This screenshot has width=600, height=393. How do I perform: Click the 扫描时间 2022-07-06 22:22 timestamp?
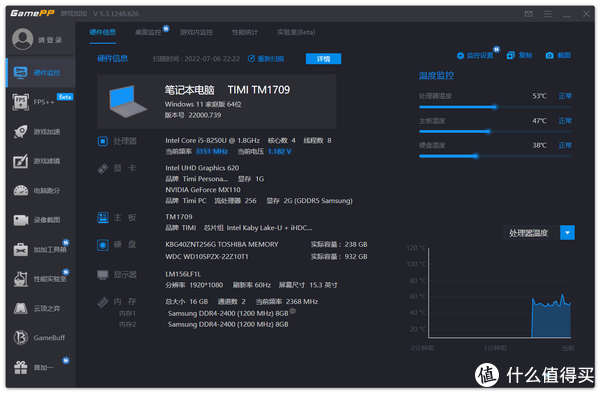point(196,59)
